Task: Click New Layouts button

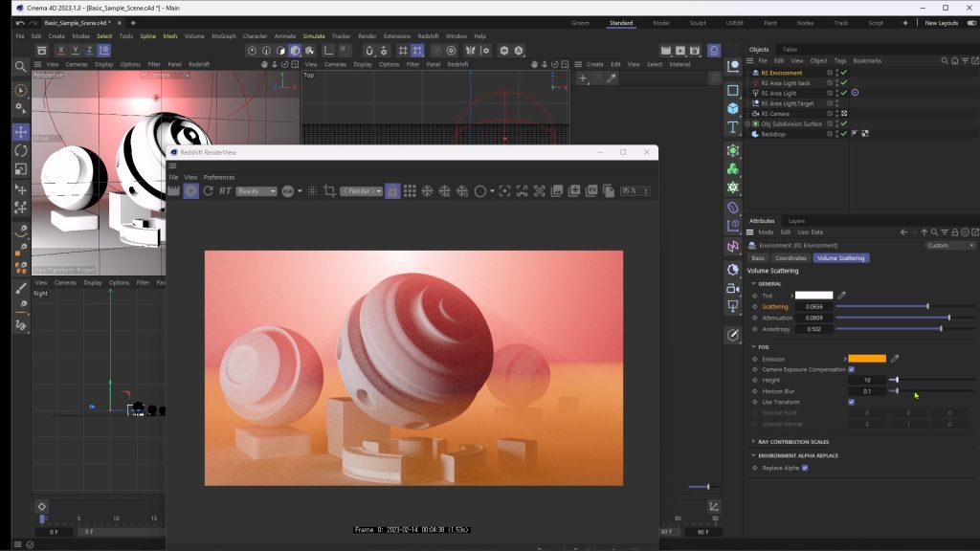Action: [x=942, y=23]
